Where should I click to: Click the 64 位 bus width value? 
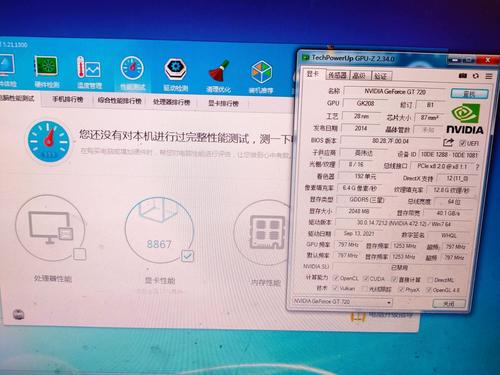pos(454,202)
